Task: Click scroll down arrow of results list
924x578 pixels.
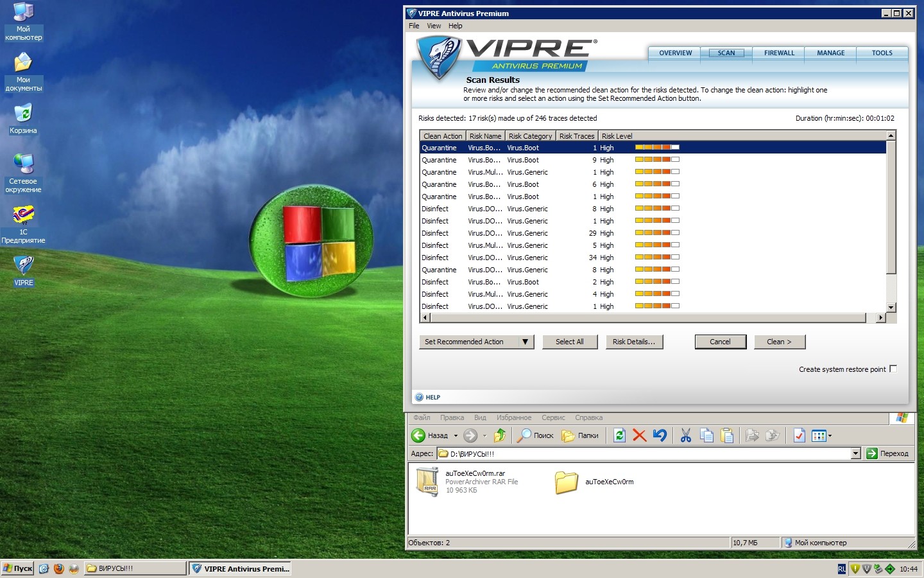Action: [x=891, y=308]
